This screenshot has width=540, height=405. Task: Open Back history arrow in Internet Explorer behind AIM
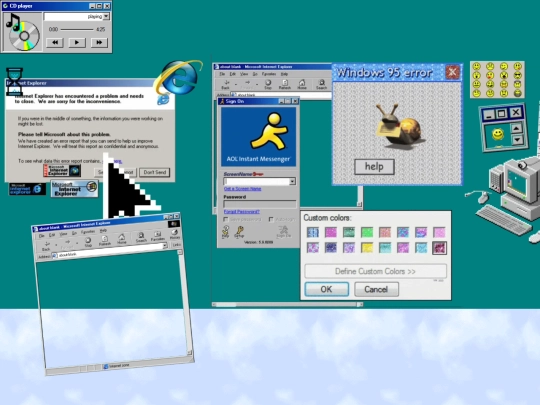coord(236,84)
